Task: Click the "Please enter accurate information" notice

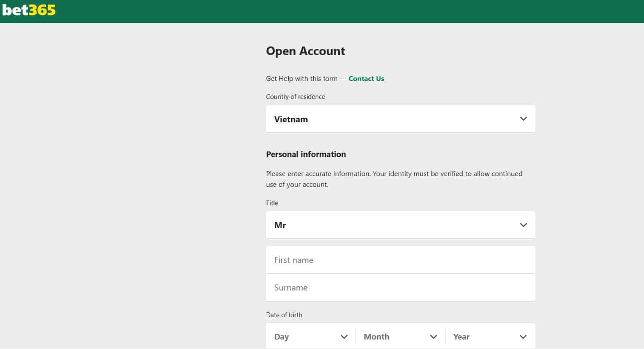Action: point(394,179)
